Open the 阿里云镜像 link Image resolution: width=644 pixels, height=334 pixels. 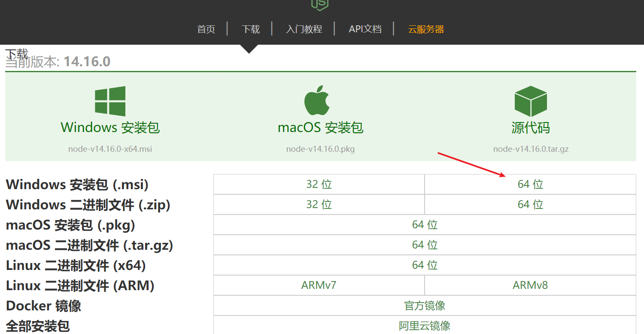(x=425, y=325)
